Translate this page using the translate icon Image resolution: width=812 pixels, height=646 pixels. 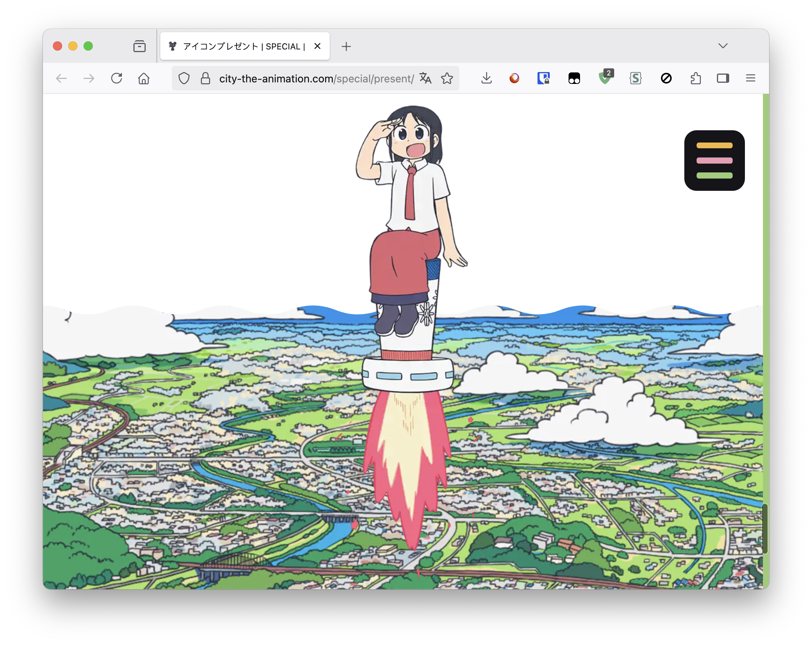click(426, 79)
